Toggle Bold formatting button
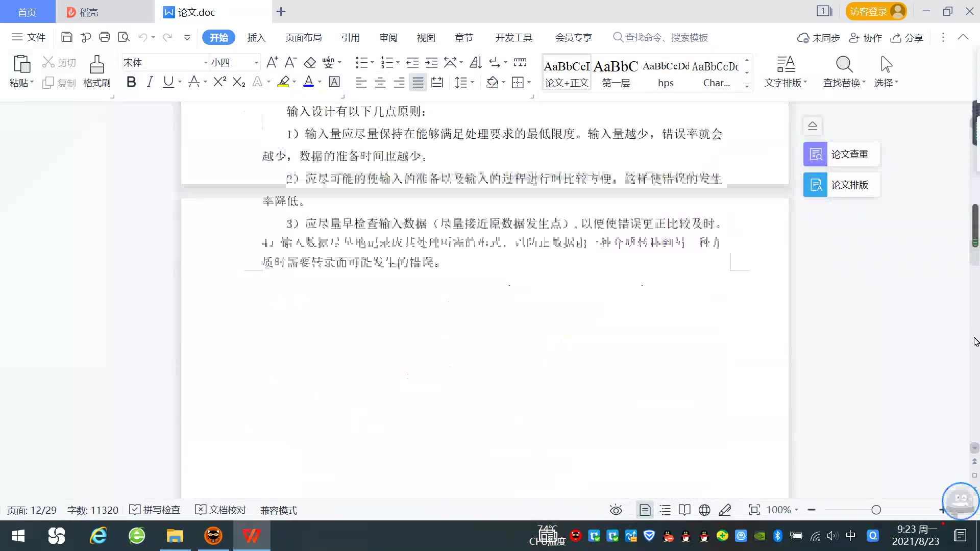 (131, 82)
